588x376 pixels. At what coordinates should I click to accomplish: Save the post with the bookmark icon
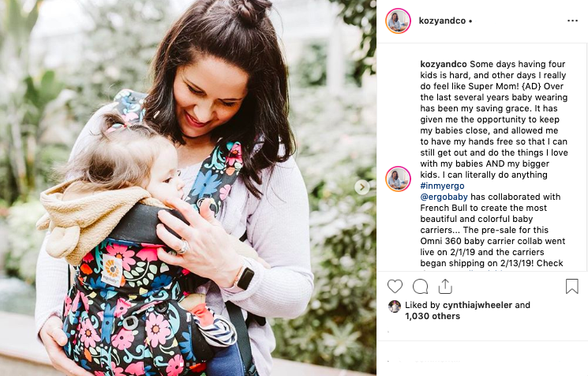tap(572, 286)
